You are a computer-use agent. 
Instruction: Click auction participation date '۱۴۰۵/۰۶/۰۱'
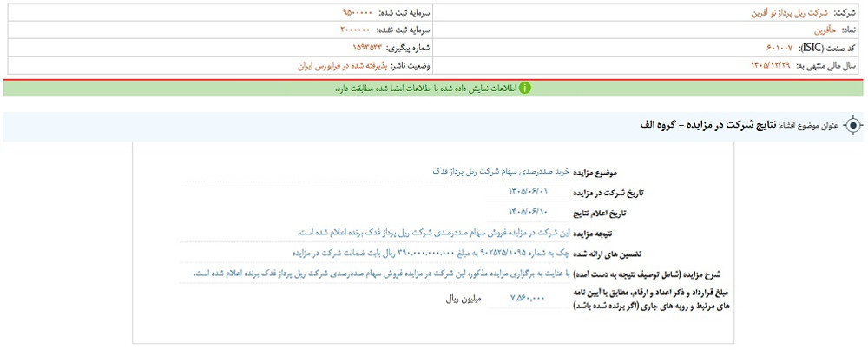tap(528, 192)
